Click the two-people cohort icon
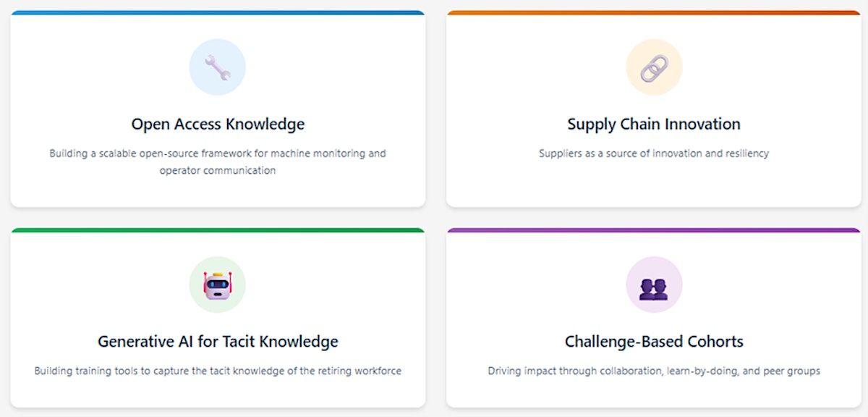868x417 pixels. click(654, 285)
